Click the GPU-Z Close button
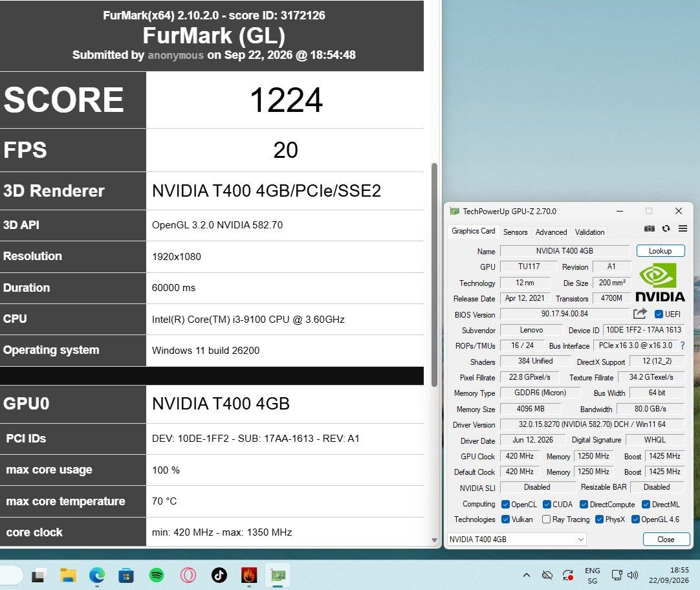700x590 pixels. 666,539
